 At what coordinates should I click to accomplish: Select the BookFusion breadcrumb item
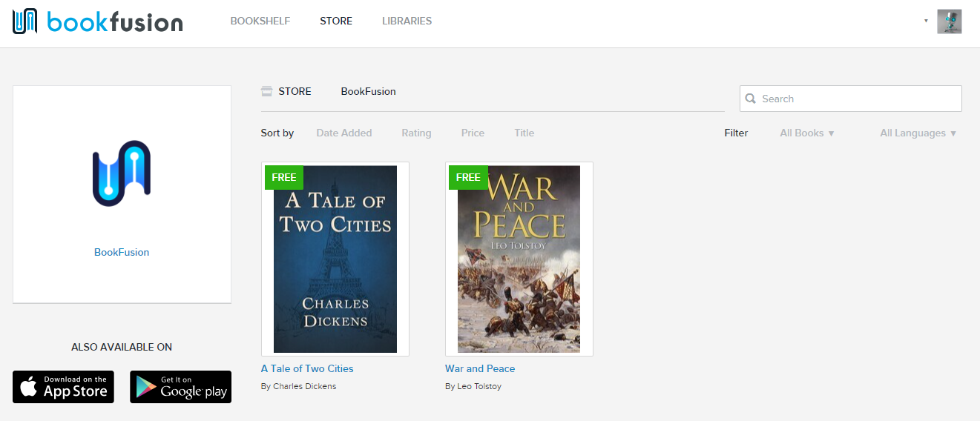368,91
